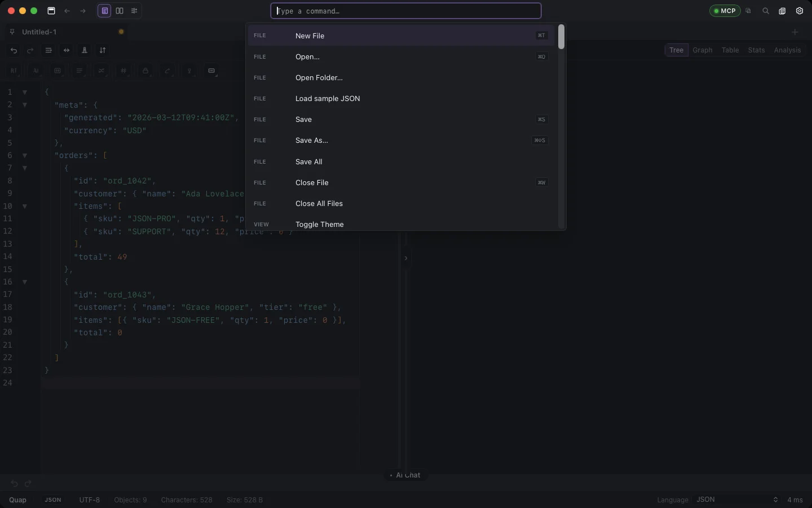The image size is (812, 508).
Task: Open the Stats view tab
Action: pos(756,50)
